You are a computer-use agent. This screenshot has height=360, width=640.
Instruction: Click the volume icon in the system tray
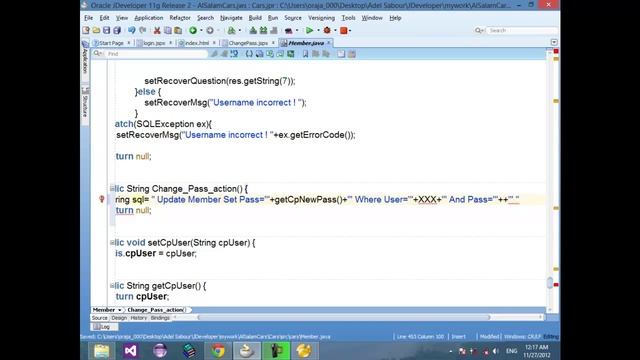[x=496, y=351]
